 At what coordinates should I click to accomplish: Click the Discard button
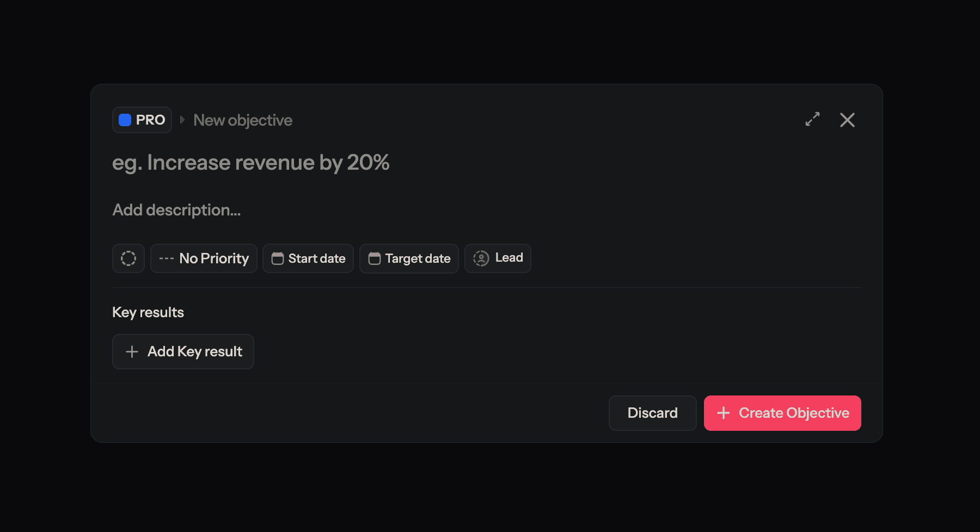click(x=652, y=413)
